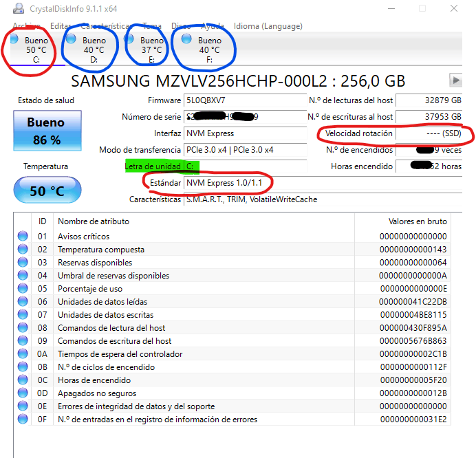The width and height of the screenshot is (476, 458).
Task: Click the Firmware value field 5L0QBXV7
Action: [246, 100]
